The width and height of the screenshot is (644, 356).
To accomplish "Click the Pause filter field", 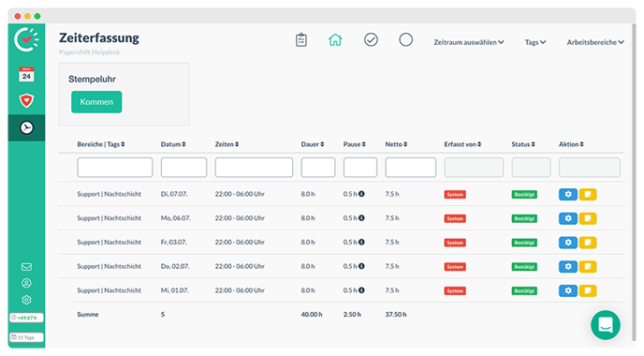I will [360, 168].
